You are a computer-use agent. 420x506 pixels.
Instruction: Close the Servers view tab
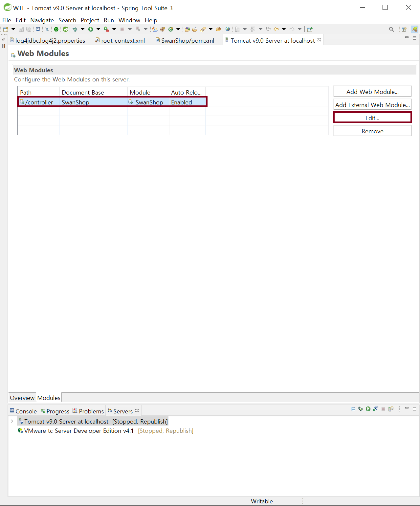137,410
